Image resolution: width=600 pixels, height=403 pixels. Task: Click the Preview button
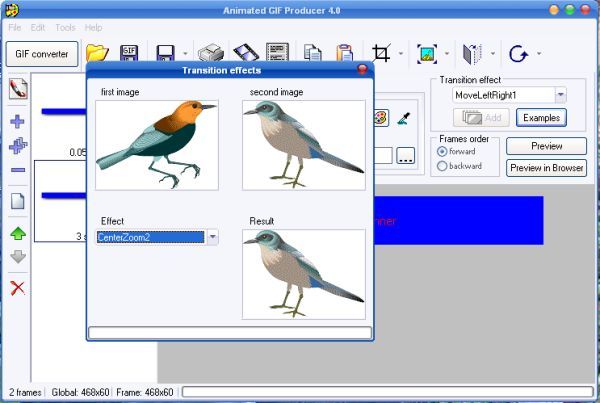(546, 146)
